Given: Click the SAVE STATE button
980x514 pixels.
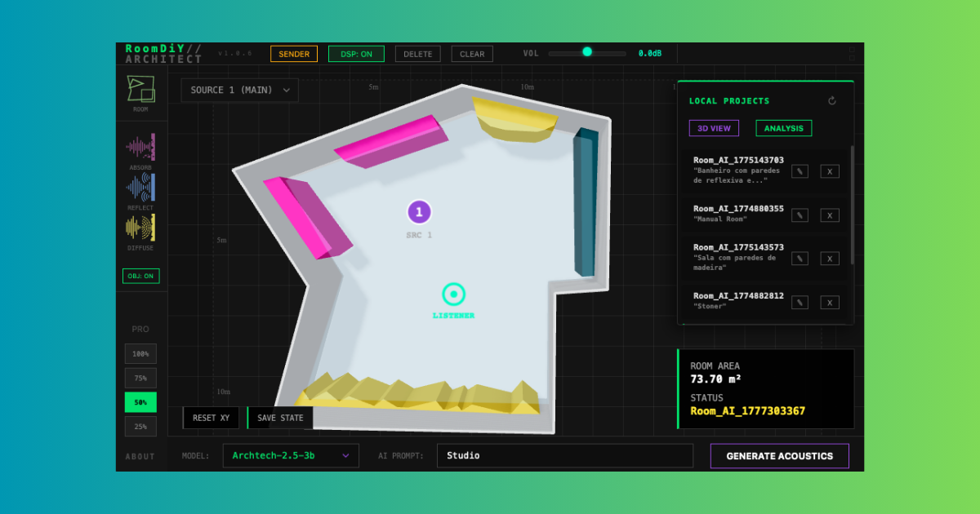Looking at the screenshot, I should coord(280,418).
